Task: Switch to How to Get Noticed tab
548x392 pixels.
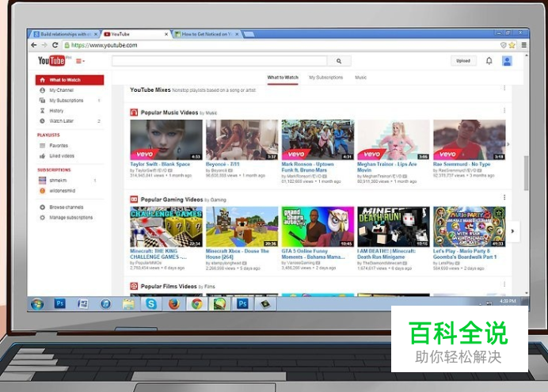Action: pos(207,34)
